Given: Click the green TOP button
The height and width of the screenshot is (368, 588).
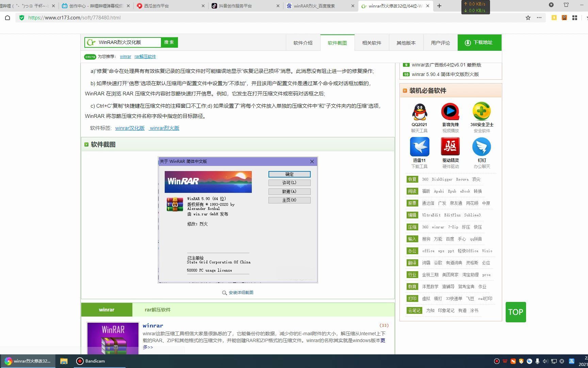Looking at the screenshot, I should point(516,312).
